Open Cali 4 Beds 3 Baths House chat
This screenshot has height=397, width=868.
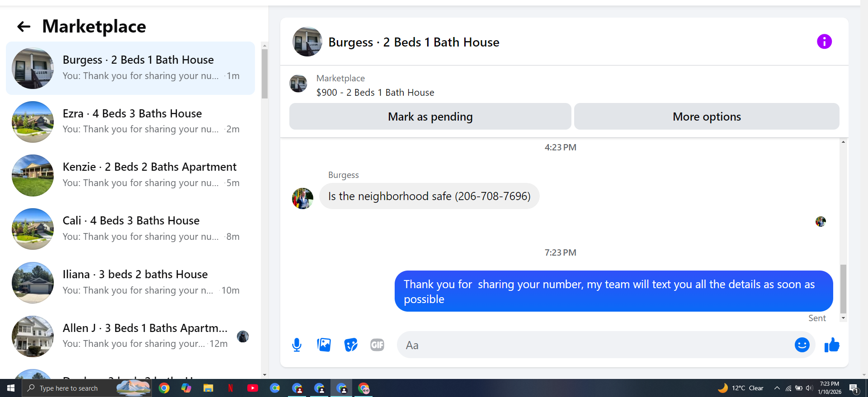130,229
